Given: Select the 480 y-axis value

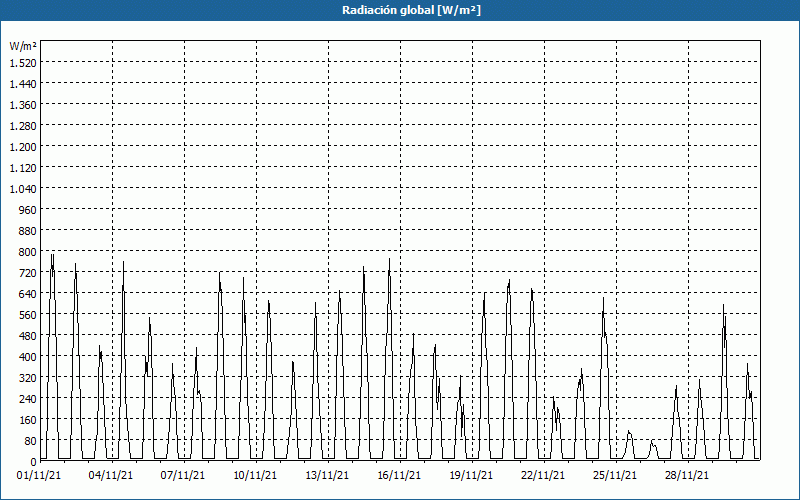Looking at the screenshot, I should [28, 335].
